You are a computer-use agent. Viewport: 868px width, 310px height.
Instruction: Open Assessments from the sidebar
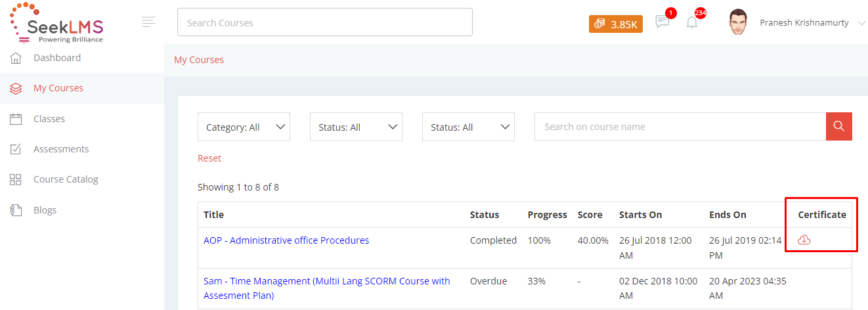pyautogui.click(x=61, y=149)
